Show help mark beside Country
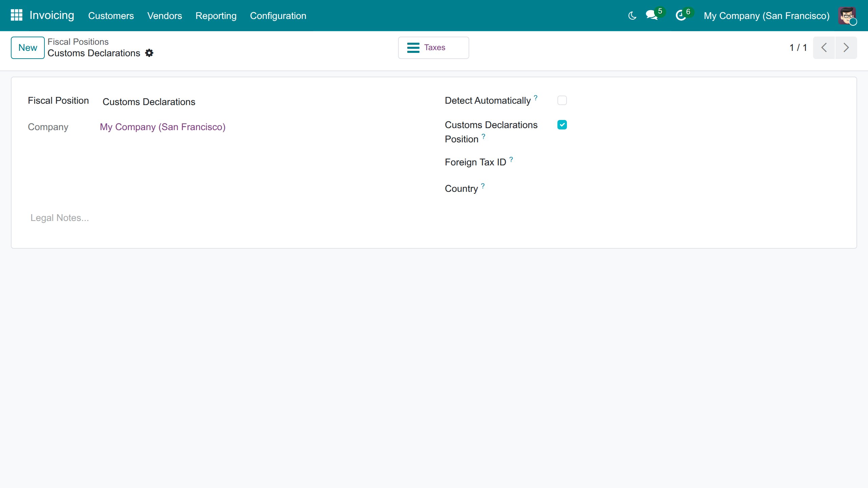 click(483, 186)
